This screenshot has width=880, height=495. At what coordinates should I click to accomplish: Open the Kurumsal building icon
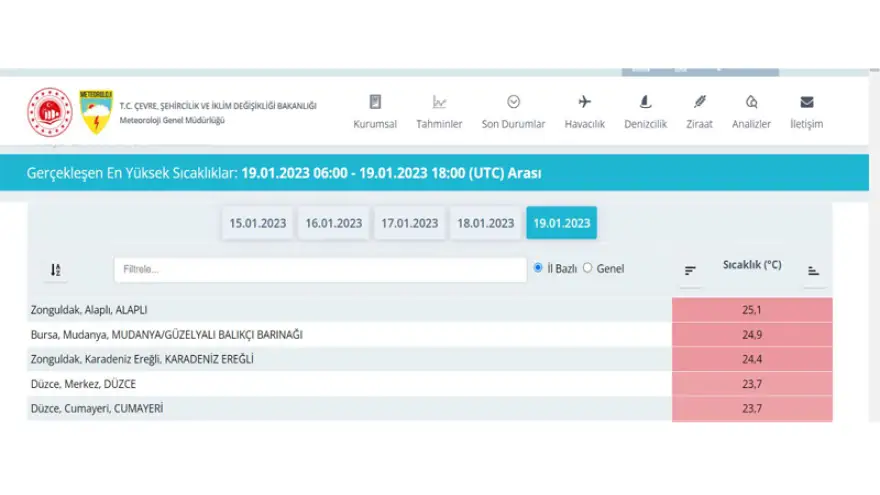point(375,102)
